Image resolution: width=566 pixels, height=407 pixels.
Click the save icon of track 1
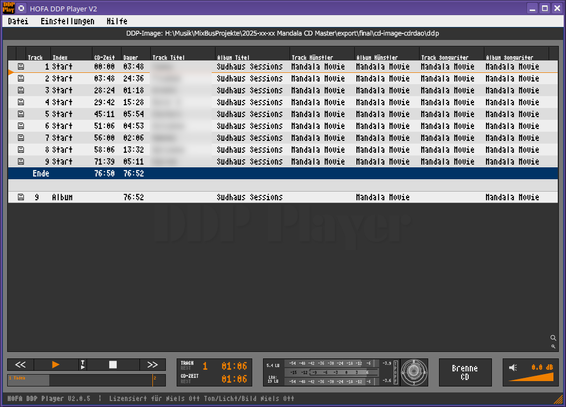tap(21, 66)
